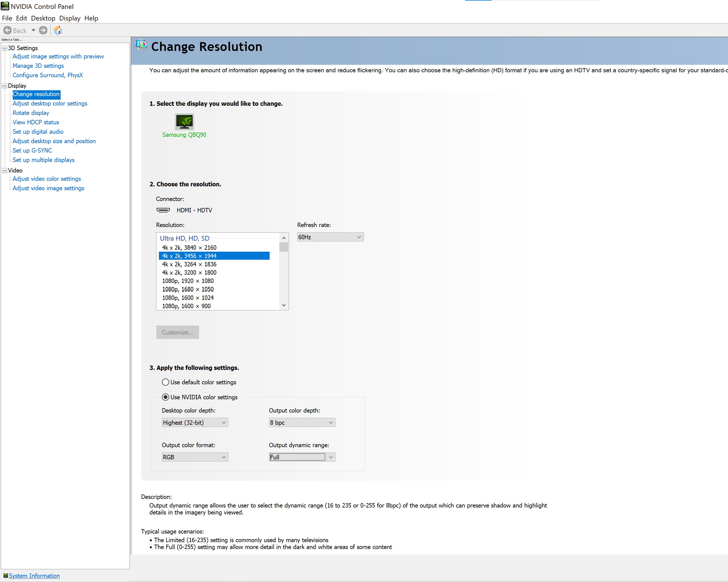728x582 pixels.
Task: Click the Back arrow icon
Action: pyautogui.click(x=7, y=30)
